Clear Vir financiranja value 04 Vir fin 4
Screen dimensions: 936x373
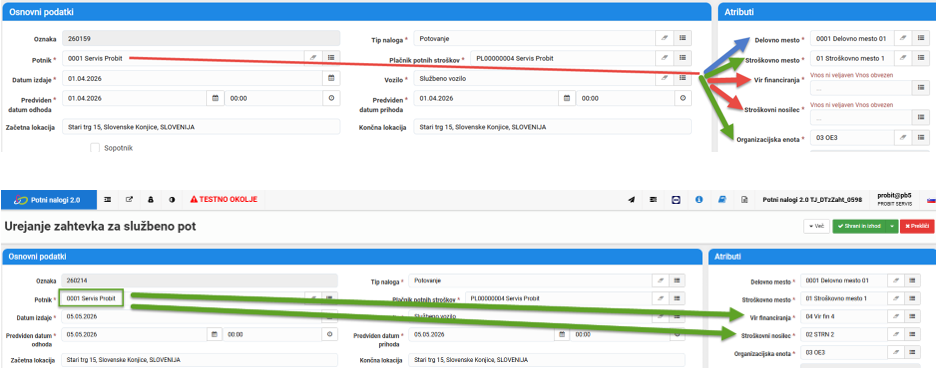coord(895,316)
